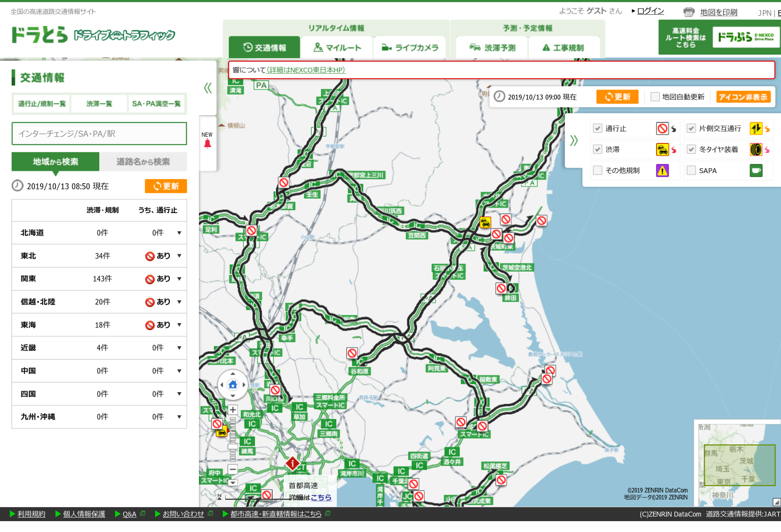Click the その他規制 warning legend icon

coord(662,170)
